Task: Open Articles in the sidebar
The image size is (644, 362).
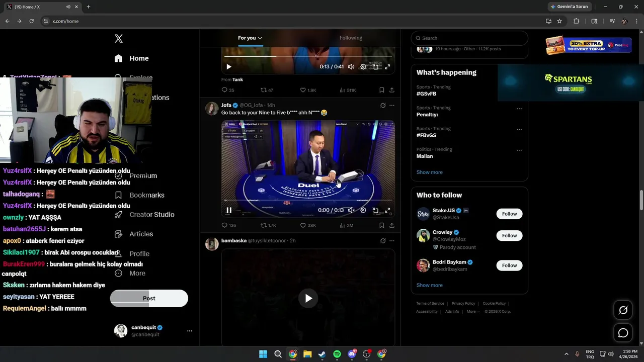Action: tap(134, 234)
